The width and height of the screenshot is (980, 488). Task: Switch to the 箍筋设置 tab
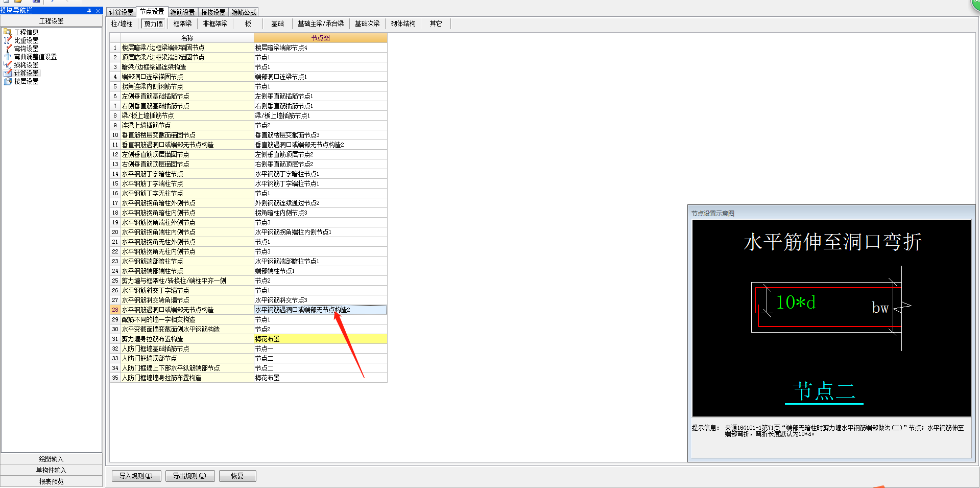pyautogui.click(x=182, y=12)
